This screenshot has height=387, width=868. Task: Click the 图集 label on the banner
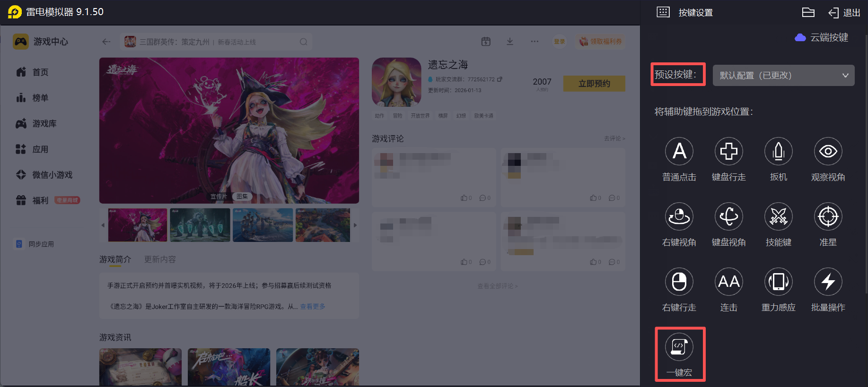242,197
